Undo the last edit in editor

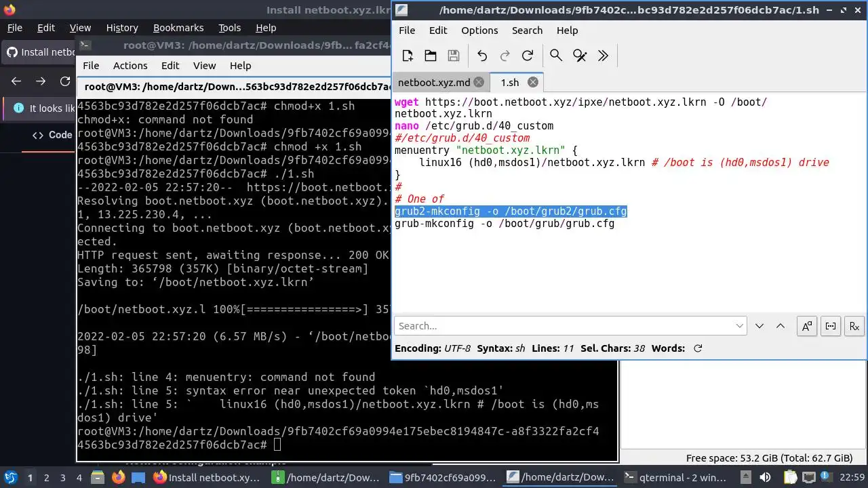tap(482, 56)
